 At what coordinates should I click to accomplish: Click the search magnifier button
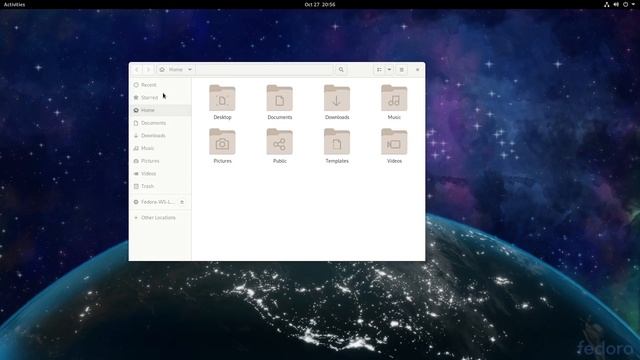pos(341,69)
